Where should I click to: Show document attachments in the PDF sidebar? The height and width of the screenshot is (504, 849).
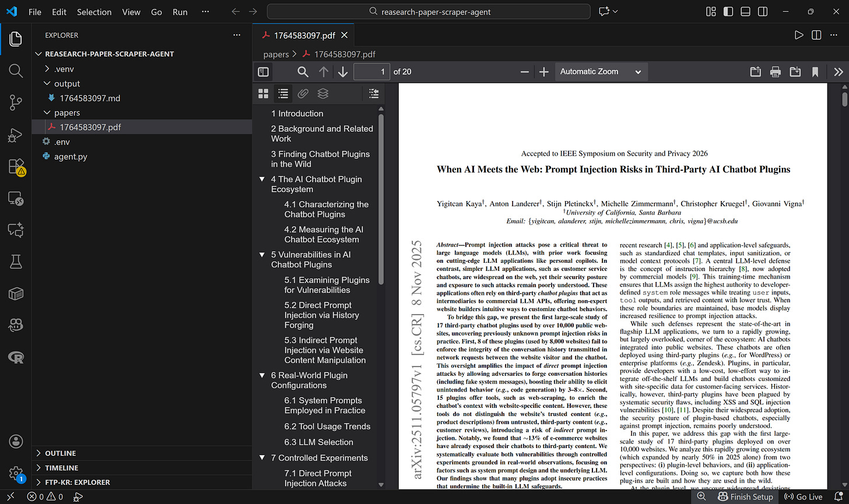tap(303, 93)
